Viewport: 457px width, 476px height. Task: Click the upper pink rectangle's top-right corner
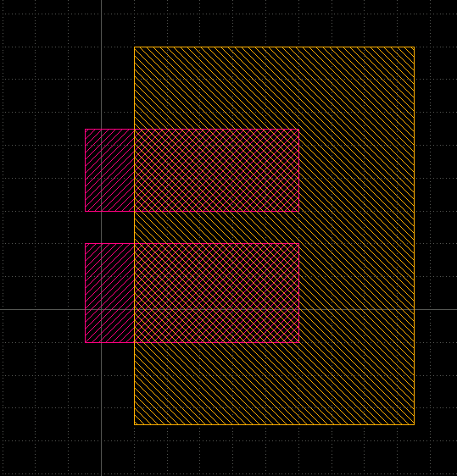299,129
